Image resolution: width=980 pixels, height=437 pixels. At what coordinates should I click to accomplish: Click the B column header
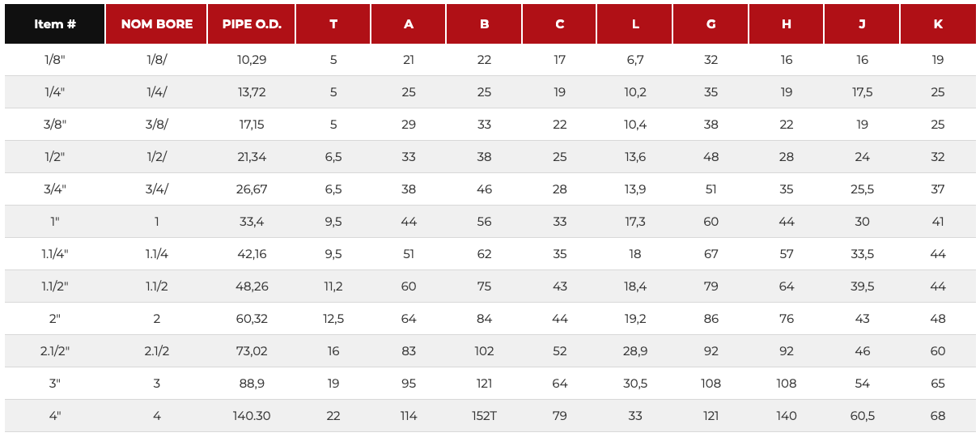[x=484, y=24]
